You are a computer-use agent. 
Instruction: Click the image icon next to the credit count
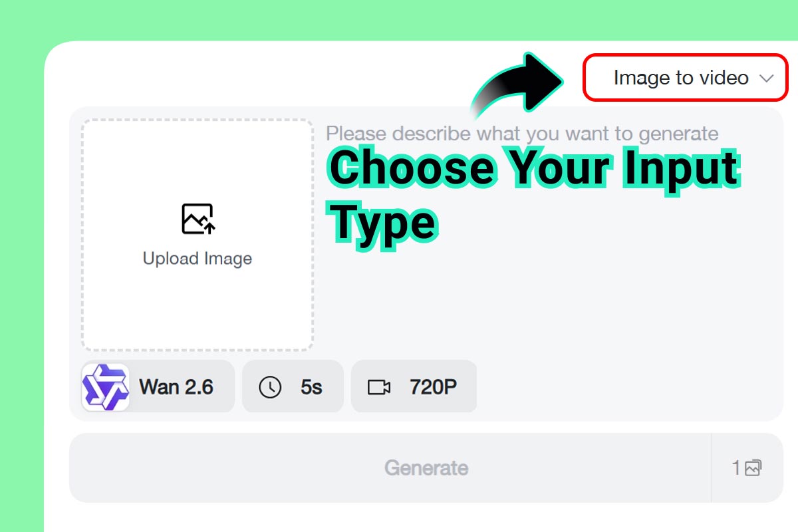point(752,467)
